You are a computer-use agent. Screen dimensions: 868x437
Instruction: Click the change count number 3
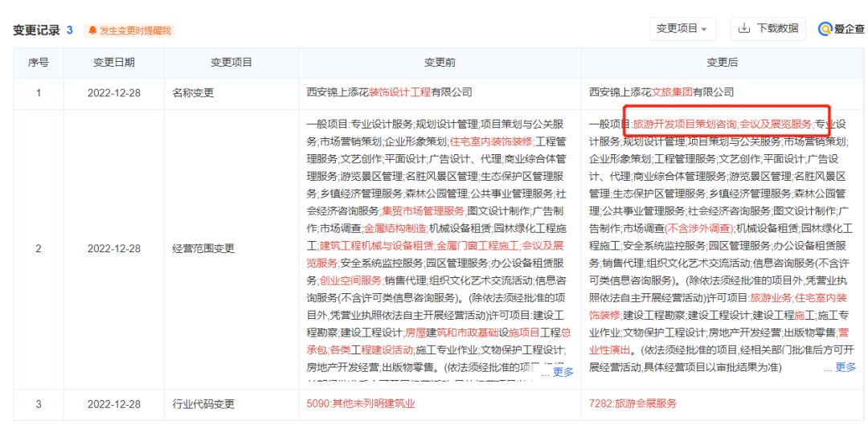[x=70, y=31]
